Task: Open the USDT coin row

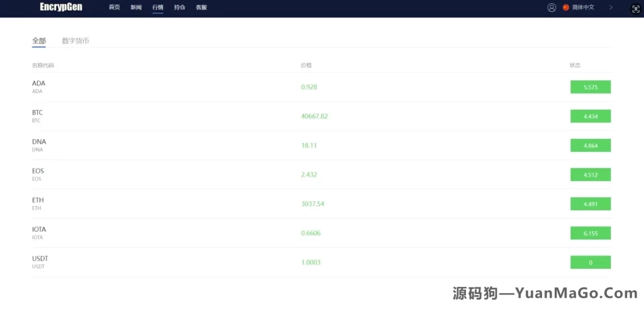Action: [x=321, y=263]
